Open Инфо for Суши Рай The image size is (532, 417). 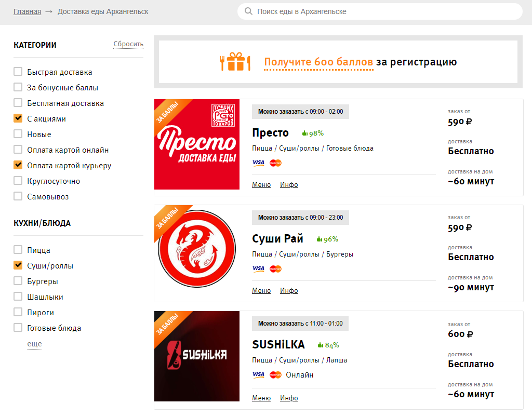tap(289, 290)
